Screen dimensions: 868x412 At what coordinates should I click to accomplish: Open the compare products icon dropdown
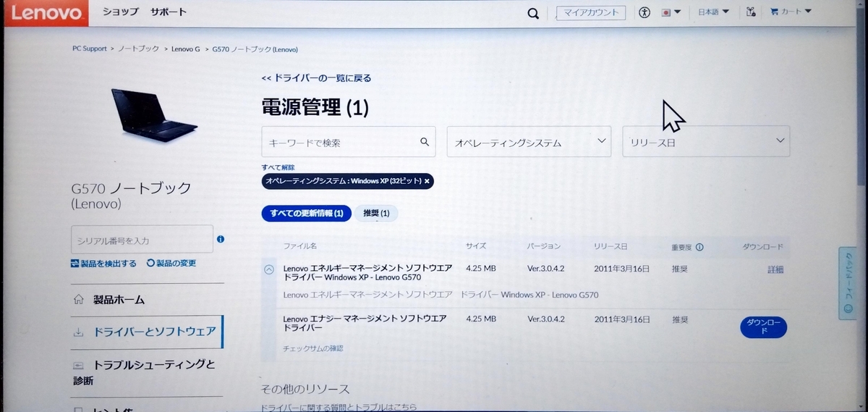[751, 12]
